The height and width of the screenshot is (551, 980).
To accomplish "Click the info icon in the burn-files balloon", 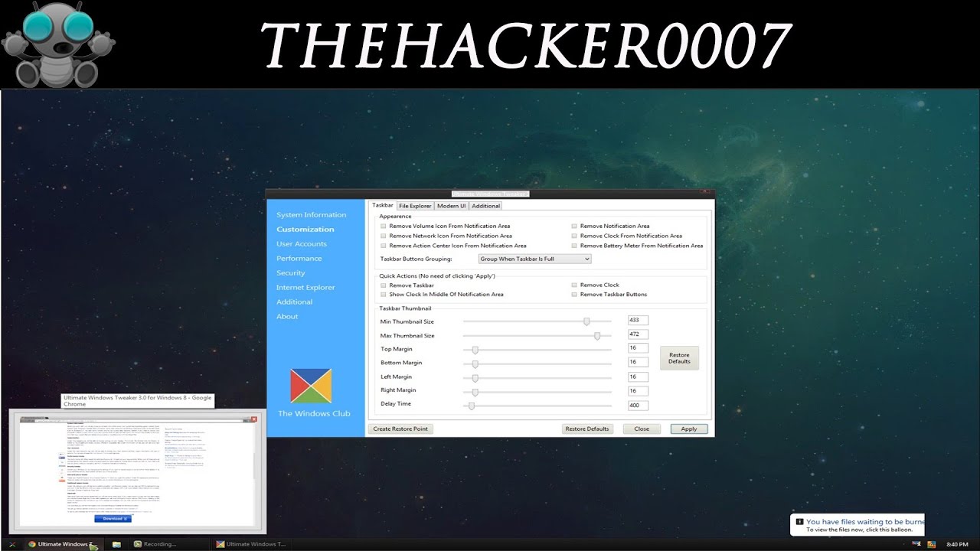I will [799, 521].
